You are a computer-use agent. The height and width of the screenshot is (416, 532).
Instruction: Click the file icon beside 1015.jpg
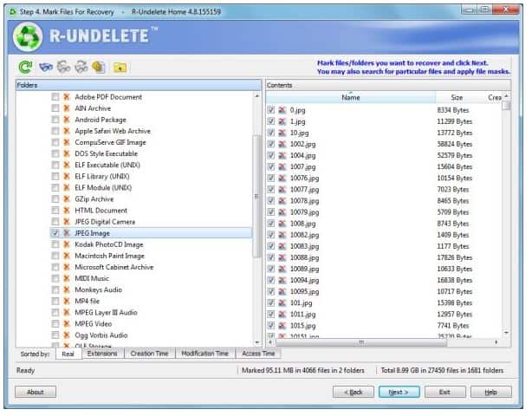point(282,326)
